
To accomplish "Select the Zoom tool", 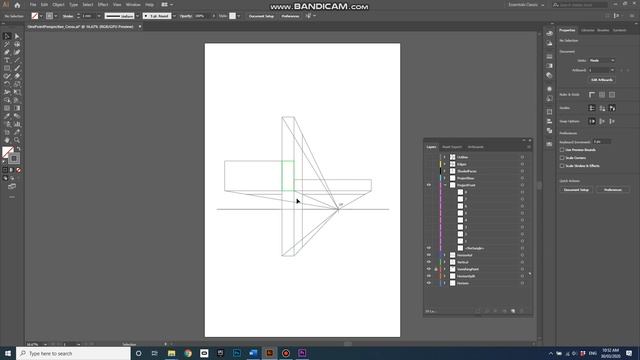I will click(x=17, y=140).
